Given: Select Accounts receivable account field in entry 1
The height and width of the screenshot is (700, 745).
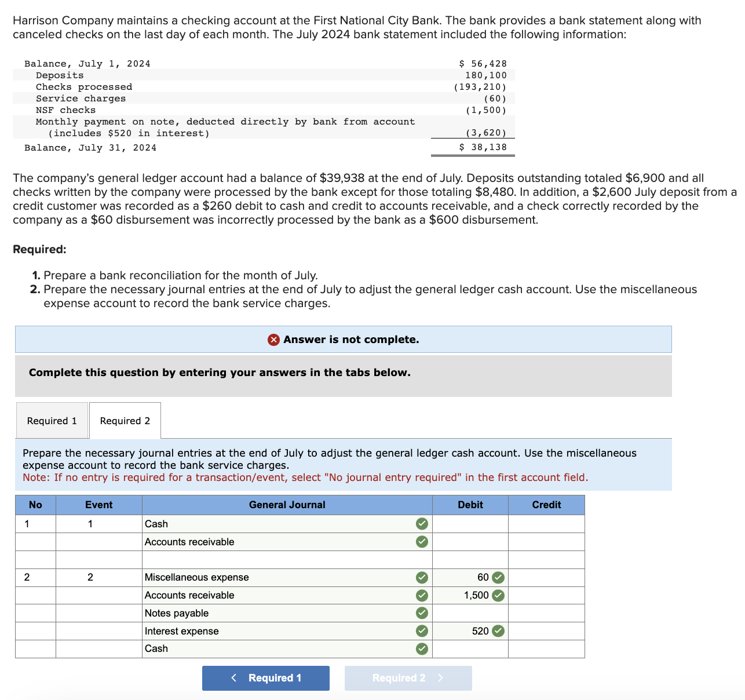Looking at the screenshot, I should point(287,542).
